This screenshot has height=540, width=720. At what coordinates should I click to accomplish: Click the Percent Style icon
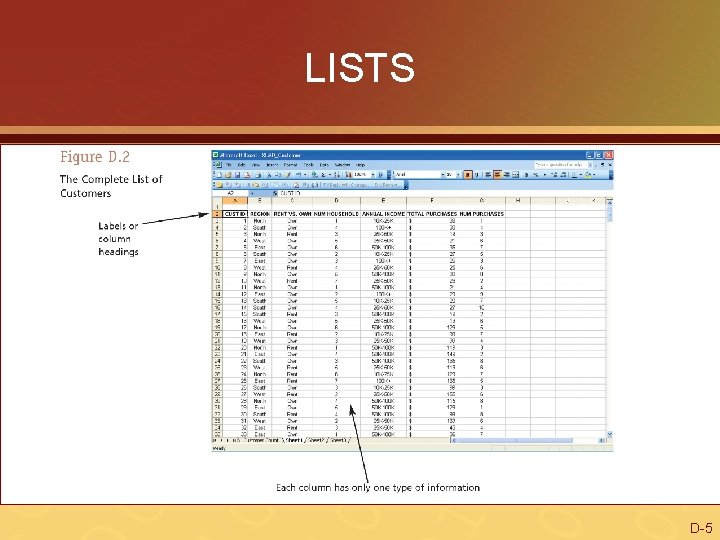[x=536, y=174]
